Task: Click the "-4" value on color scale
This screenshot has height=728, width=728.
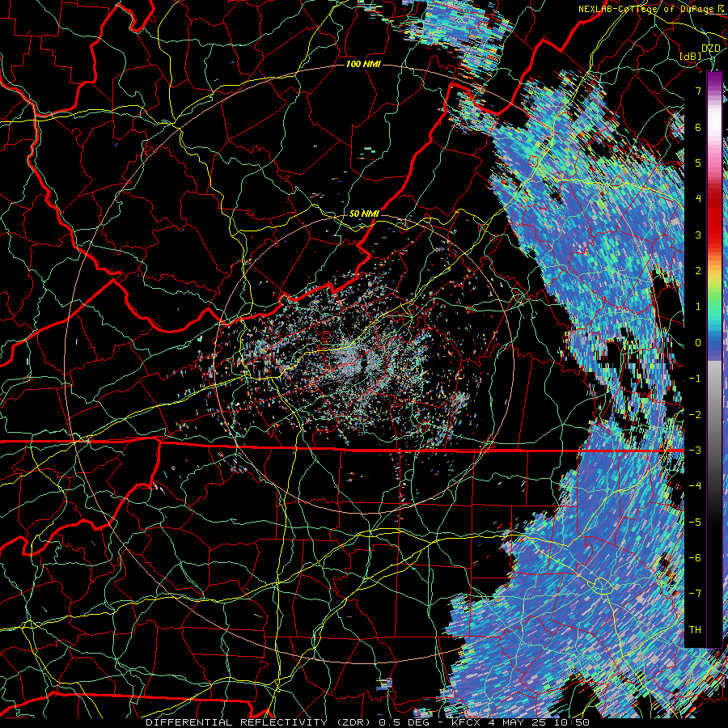Action: coord(695,486)
